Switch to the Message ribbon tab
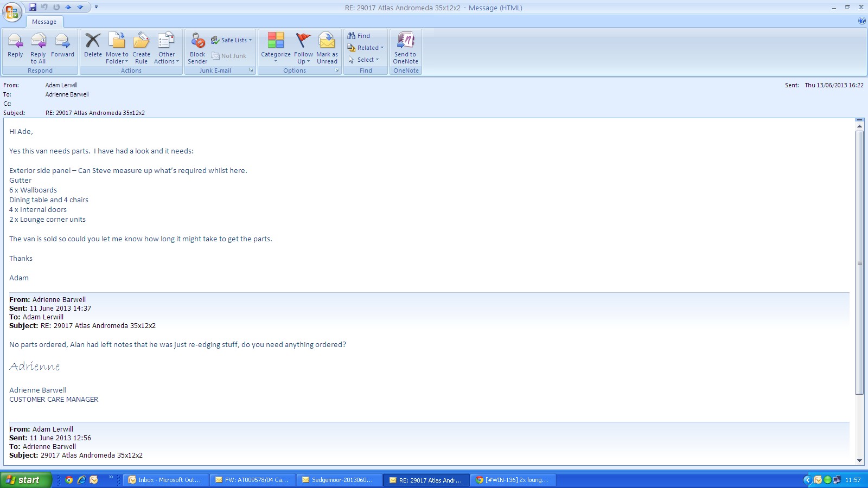 44,22
